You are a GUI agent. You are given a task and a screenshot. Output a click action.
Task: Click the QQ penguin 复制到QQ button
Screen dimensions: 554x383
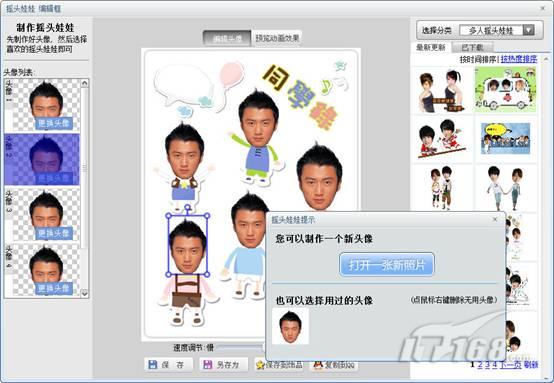[x=334, y=365]
